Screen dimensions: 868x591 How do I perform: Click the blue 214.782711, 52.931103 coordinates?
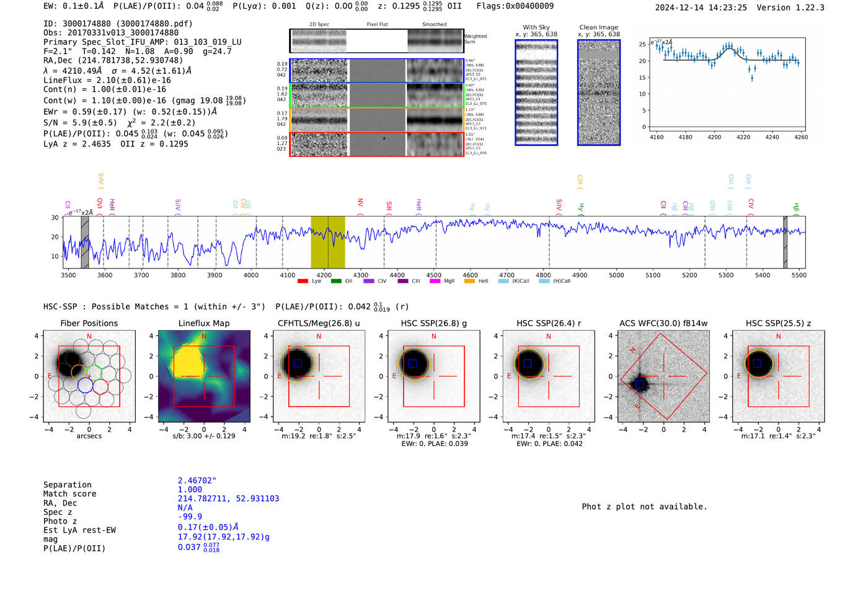pyautogui.click(x=228, y=499)
